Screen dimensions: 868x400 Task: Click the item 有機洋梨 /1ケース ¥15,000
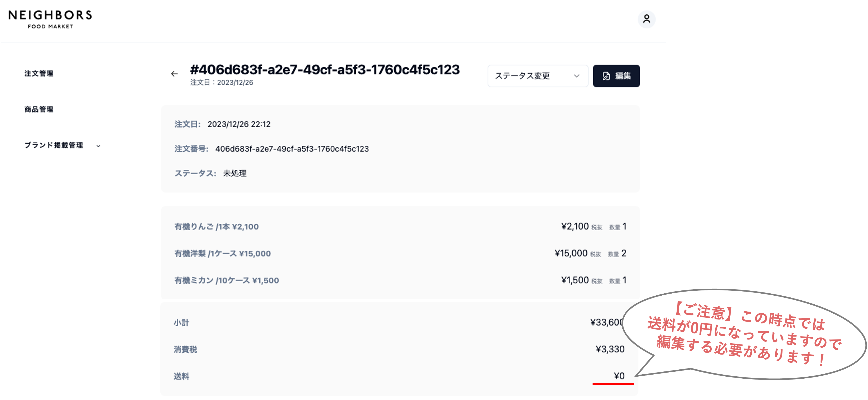click(x=222, y=254)
